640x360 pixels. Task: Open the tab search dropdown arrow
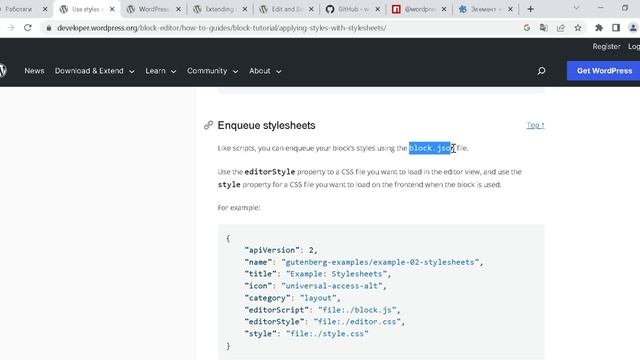tap(576, 8)
